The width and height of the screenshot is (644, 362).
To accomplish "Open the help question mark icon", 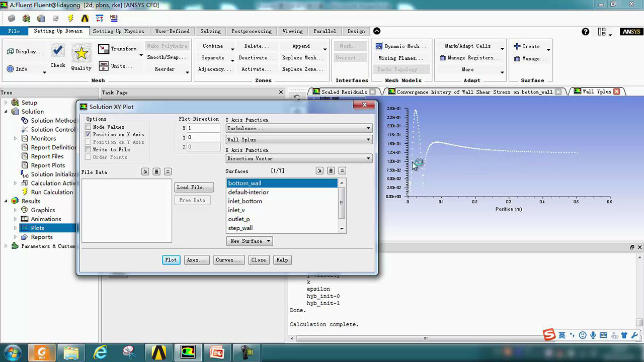I will 586,32.
